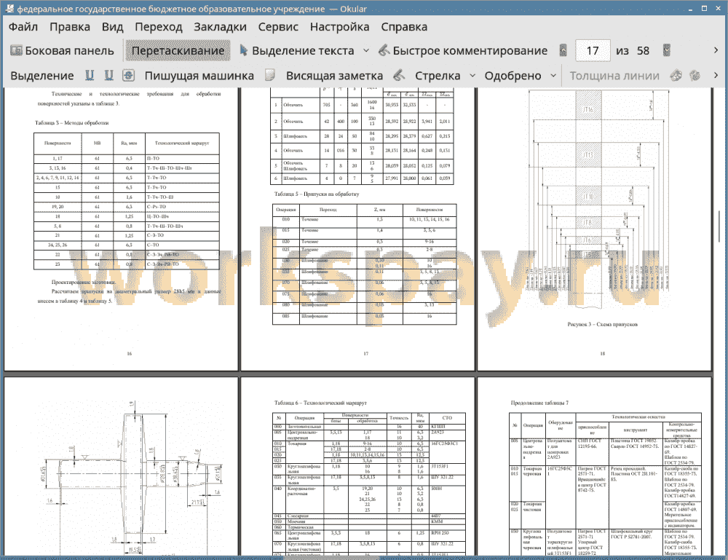Click page number 17 at page bottom
The height and width of the screenshot is (560, 728).
click(366, 354)
